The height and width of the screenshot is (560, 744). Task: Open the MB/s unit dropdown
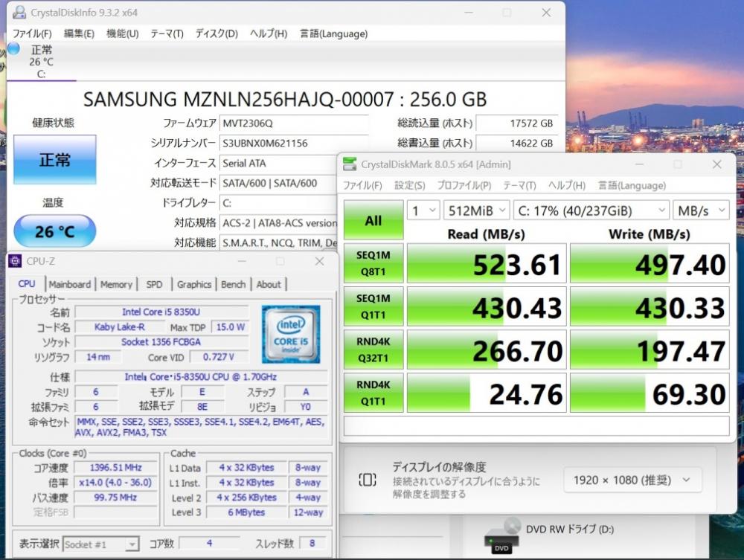(702, 210)
